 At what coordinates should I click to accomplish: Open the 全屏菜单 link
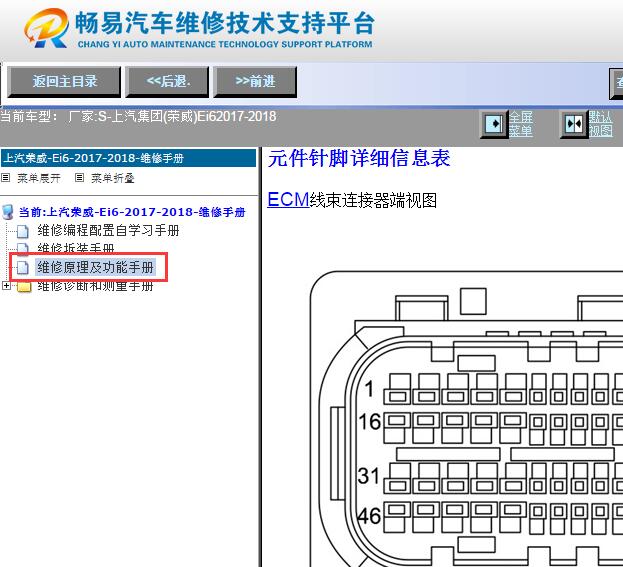pos(521,124)
